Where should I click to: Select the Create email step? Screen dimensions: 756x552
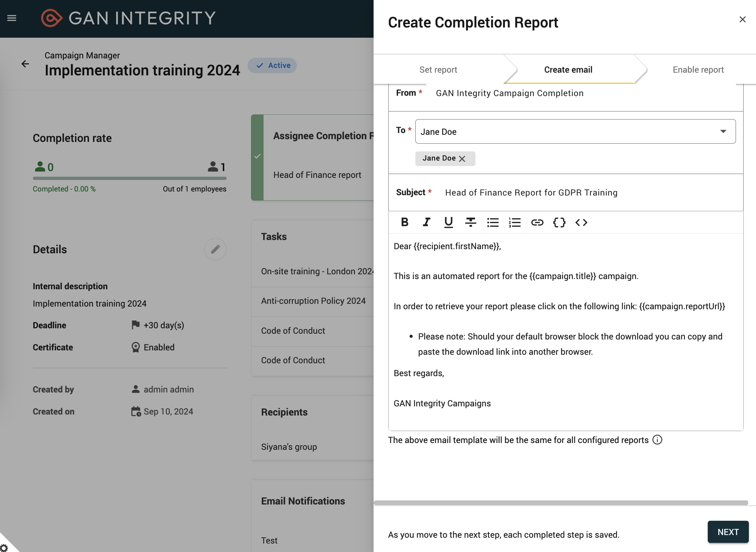tap(568, 70)
